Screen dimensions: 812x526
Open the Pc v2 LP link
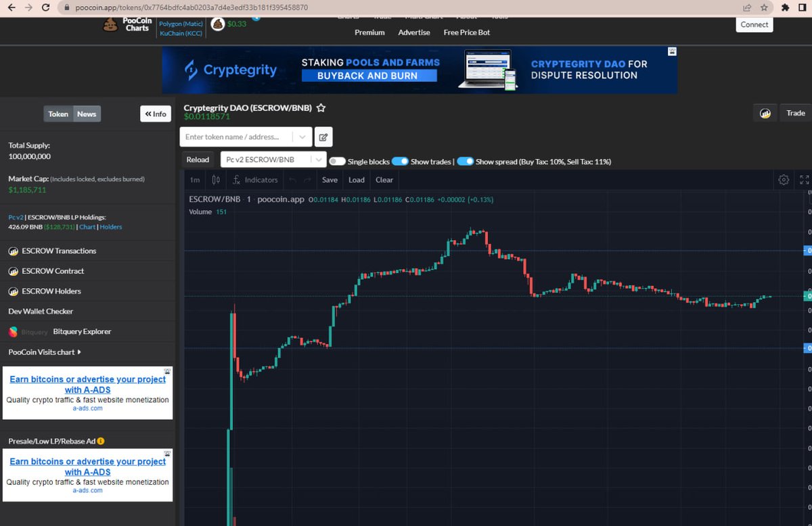point(16,217)
